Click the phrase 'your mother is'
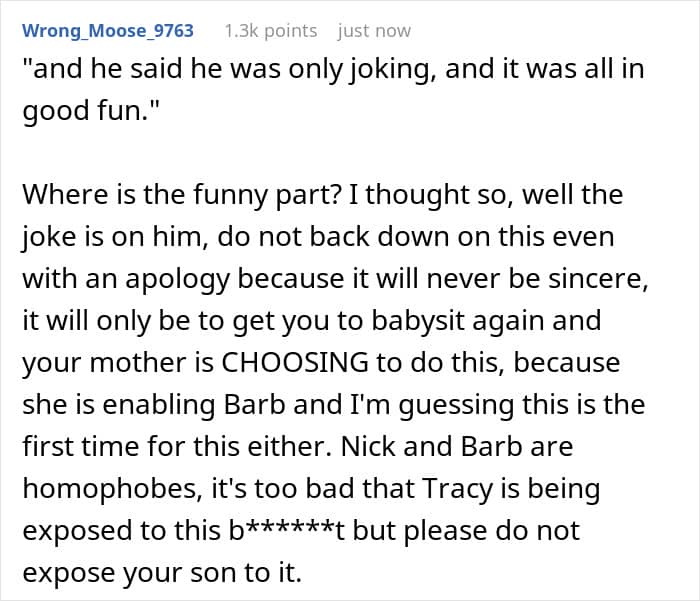This screenshot has width=700, height=601. coord(118,363)
